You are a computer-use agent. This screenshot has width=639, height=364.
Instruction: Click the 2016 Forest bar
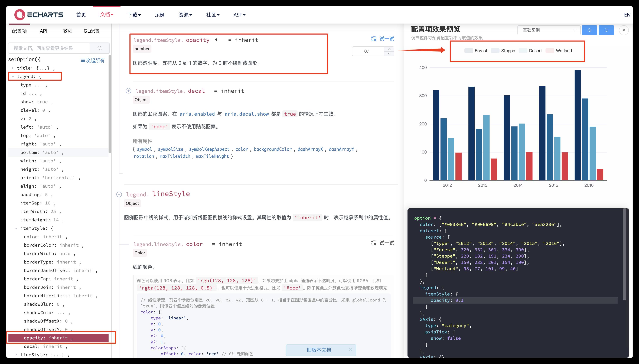click(578, 125)
